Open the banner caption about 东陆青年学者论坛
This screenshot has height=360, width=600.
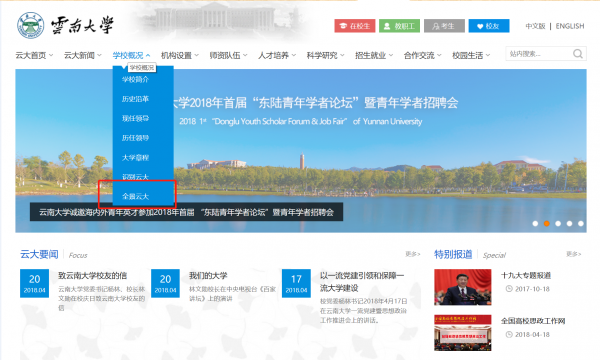186,212
